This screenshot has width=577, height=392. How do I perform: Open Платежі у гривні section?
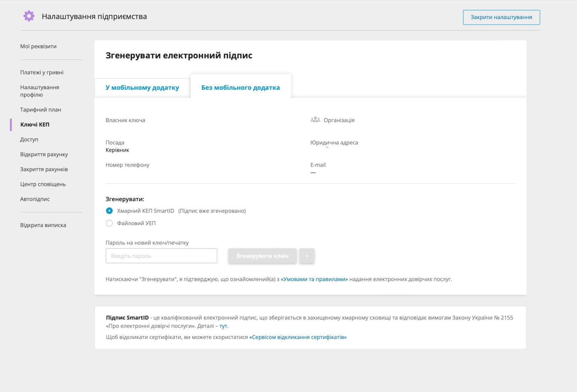(42, 72)
